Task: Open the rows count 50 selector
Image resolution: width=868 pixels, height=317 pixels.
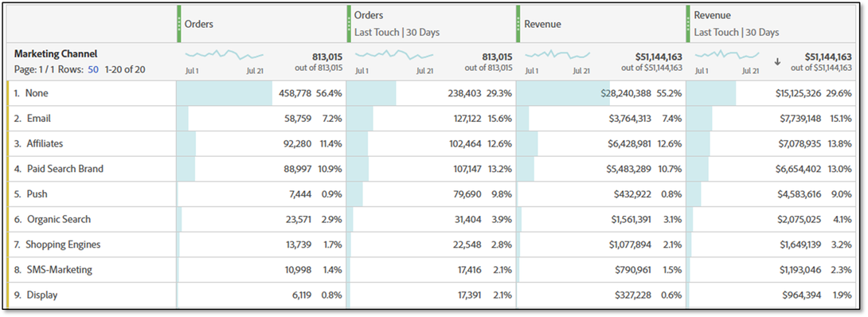Action: [x=93, y=70]
